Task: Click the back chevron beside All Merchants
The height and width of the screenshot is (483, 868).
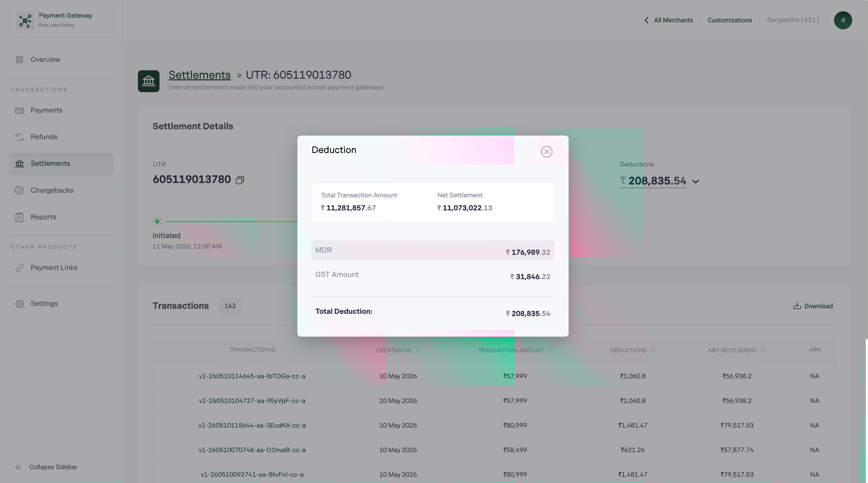Action: pyautogui.click(x=646, y=20)
